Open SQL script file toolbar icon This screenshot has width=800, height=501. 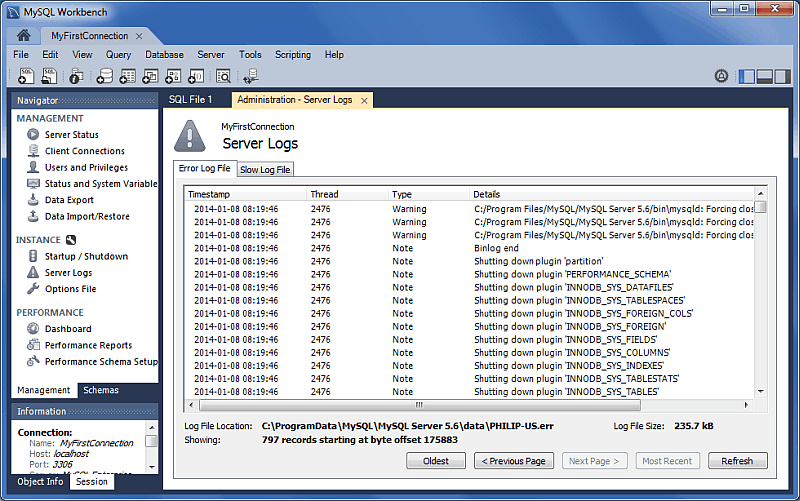49,76
